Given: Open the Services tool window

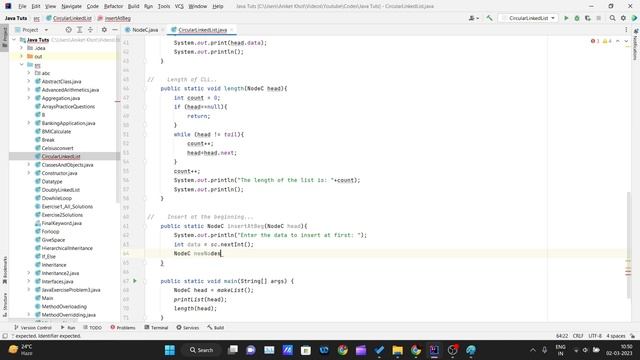Looking at the screenshot, I should pos(188,327).
